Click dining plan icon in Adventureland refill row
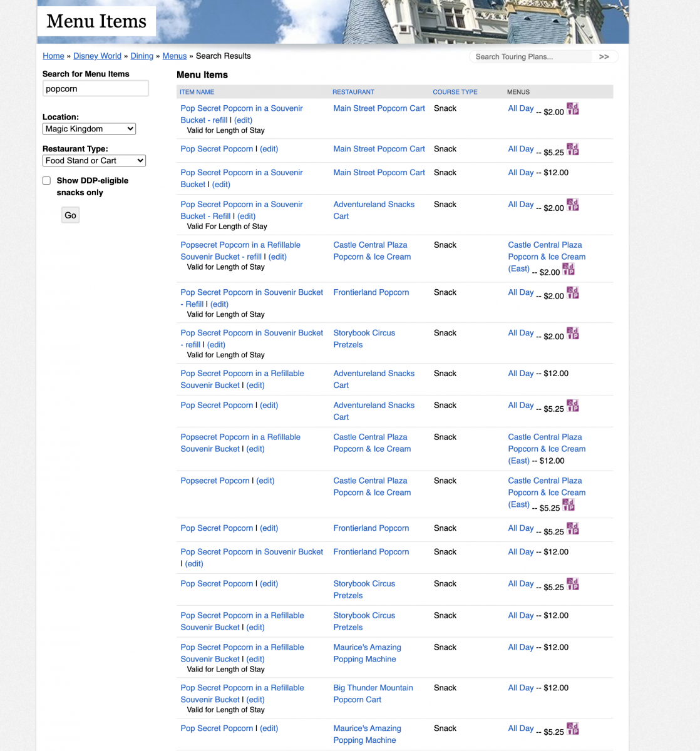Viewport: 700px width, 751px height. (x=572, y=205)
